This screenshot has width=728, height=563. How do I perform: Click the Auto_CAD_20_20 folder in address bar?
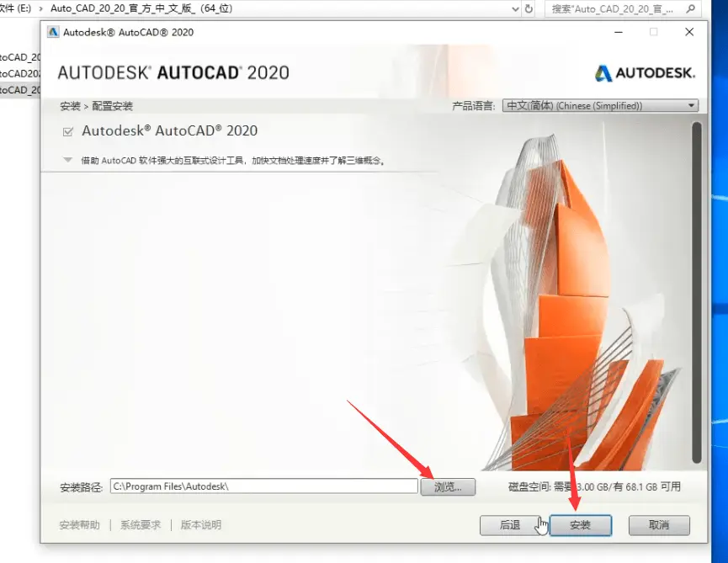(141, 8)
